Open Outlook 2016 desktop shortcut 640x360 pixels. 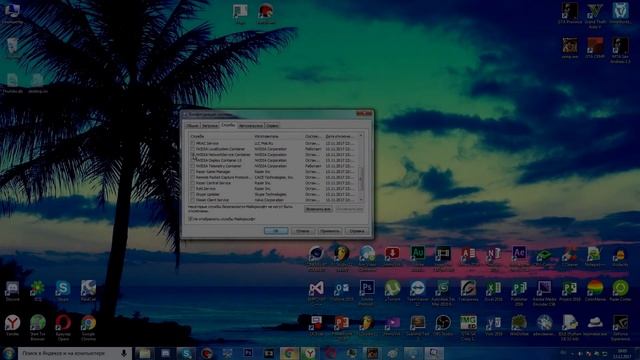(342, 291)
